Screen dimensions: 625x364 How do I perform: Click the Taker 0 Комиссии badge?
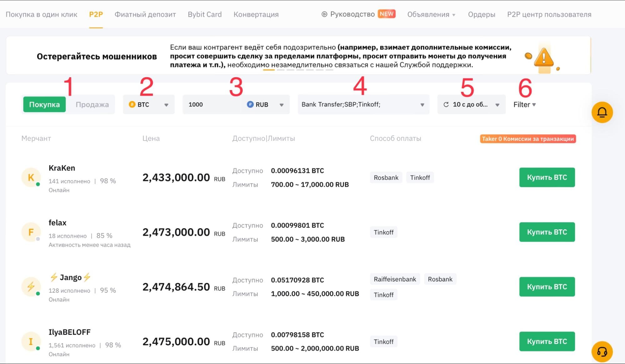pyautogui.click(x=528, y=139)
